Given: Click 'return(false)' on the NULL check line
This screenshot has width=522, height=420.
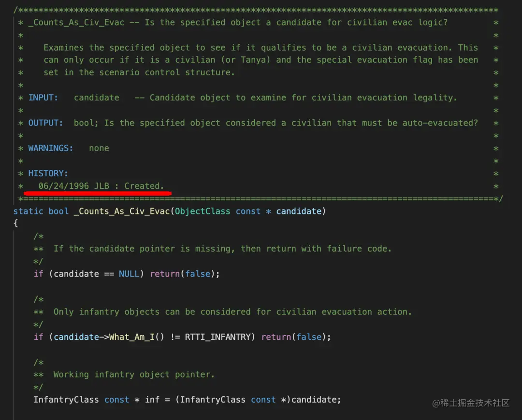Looking at the screenshot, I should 182,274.
